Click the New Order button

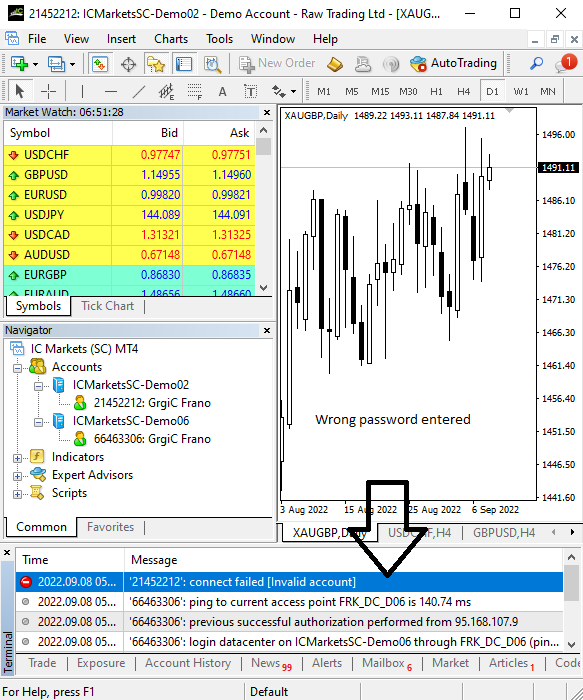click(277, 63)
